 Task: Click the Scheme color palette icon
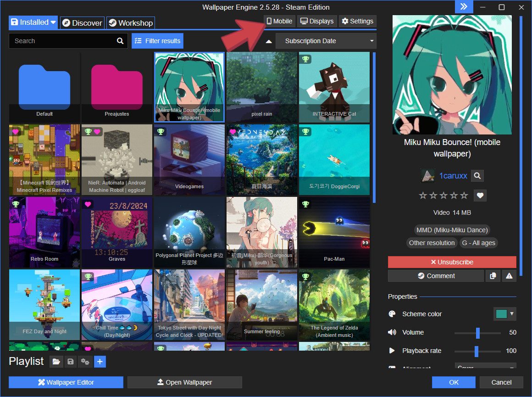click(x=392, y=314)
